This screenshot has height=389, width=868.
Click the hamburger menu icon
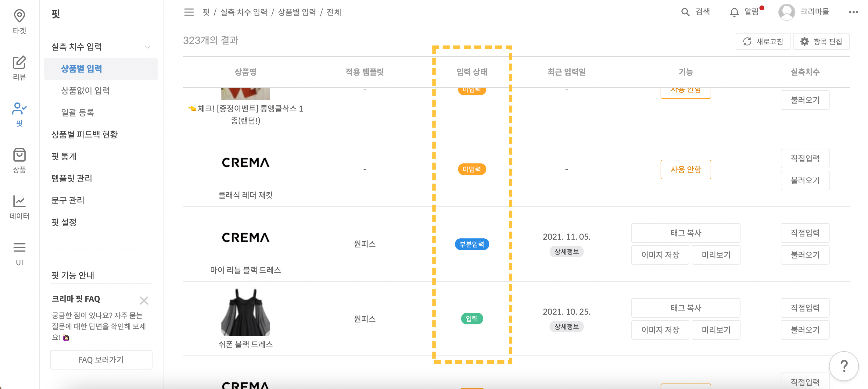(x=189, y=12)
